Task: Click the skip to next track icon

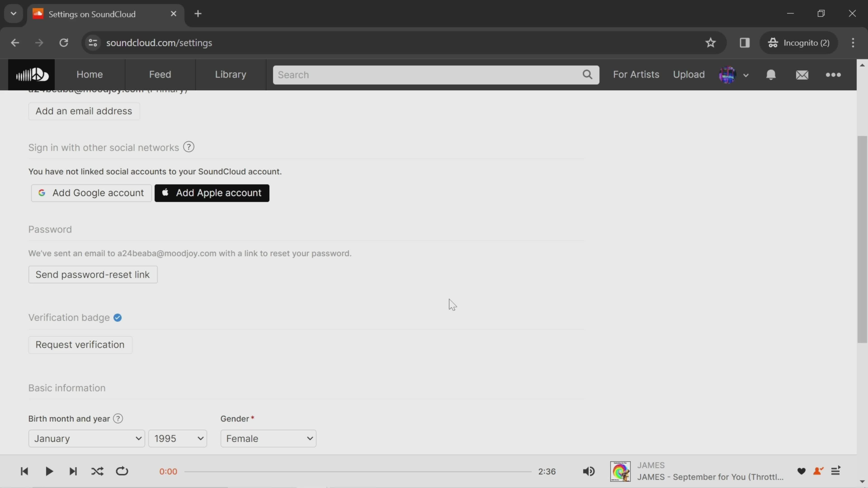Action: 73,471
